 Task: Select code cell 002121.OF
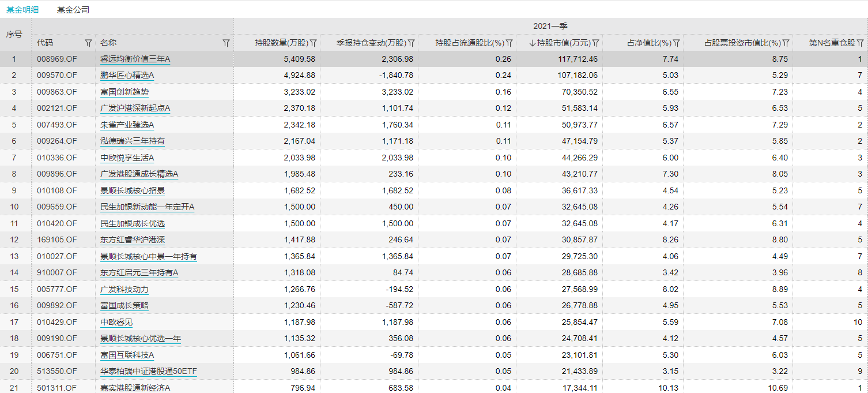click(57, 108)
